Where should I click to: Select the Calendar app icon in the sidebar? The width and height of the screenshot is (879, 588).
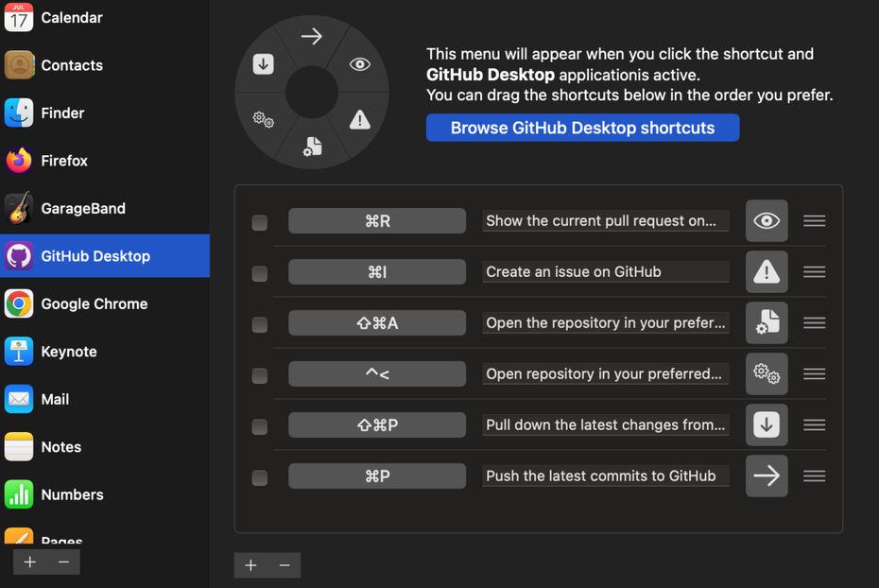(19, 17)
